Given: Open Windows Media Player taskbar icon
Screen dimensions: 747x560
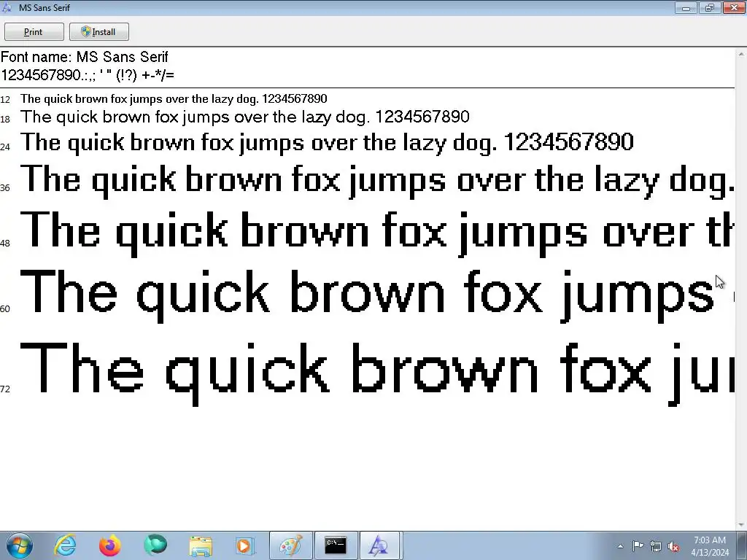Looking at the screenshot, I should click(x=244, y=545).
